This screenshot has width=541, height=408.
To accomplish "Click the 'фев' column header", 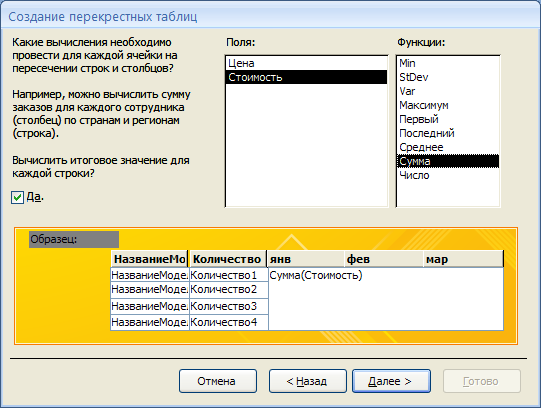I will (x=384, y=259).
